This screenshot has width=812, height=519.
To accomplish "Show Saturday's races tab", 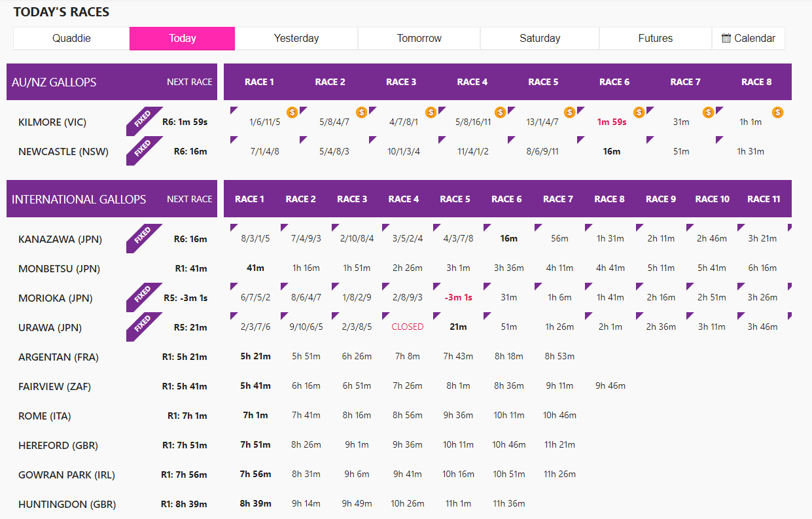I will pos(539,38).
